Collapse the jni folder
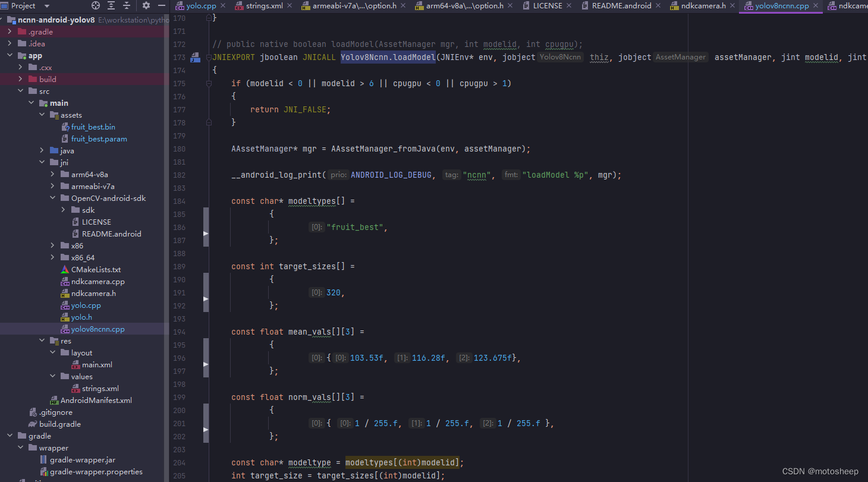Image resolution: width=868 pixels, height=482 pixels. tap(42, 162)
